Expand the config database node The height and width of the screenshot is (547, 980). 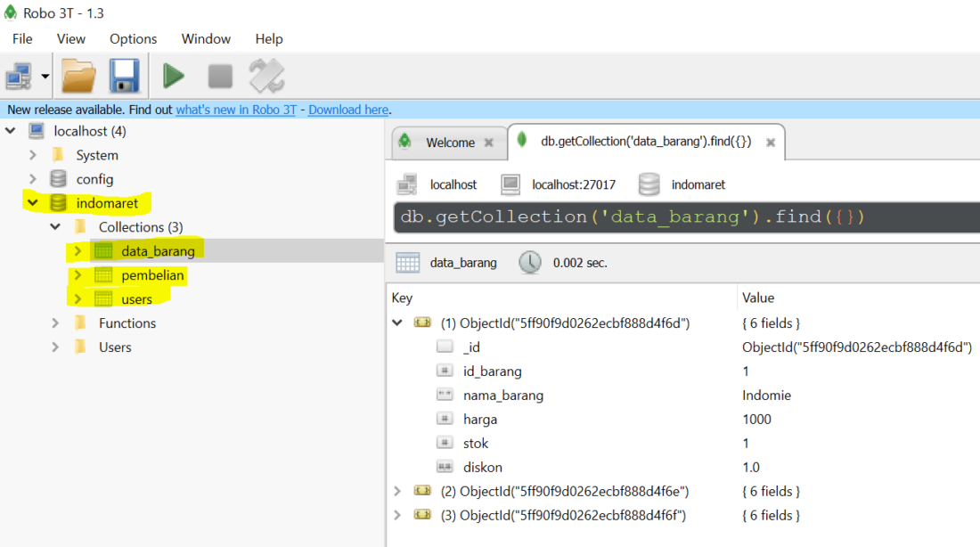tap(33, 179)
